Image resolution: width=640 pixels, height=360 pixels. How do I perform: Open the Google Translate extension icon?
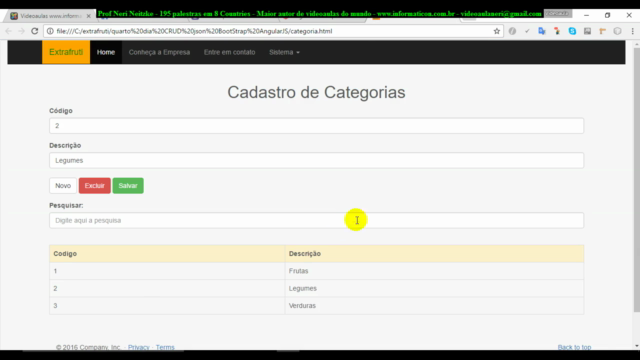tap(542, 31)
